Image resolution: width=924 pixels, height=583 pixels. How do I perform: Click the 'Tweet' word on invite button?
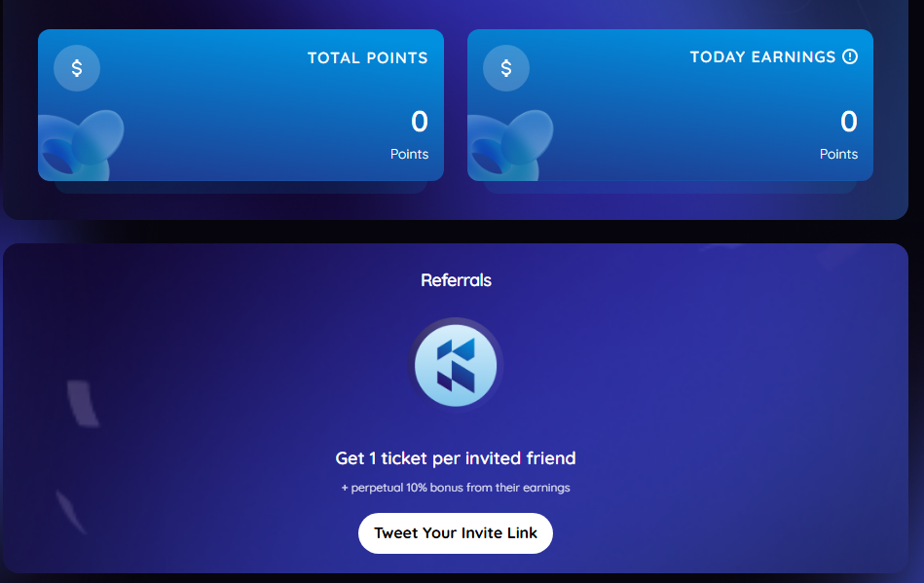point(396,533)
